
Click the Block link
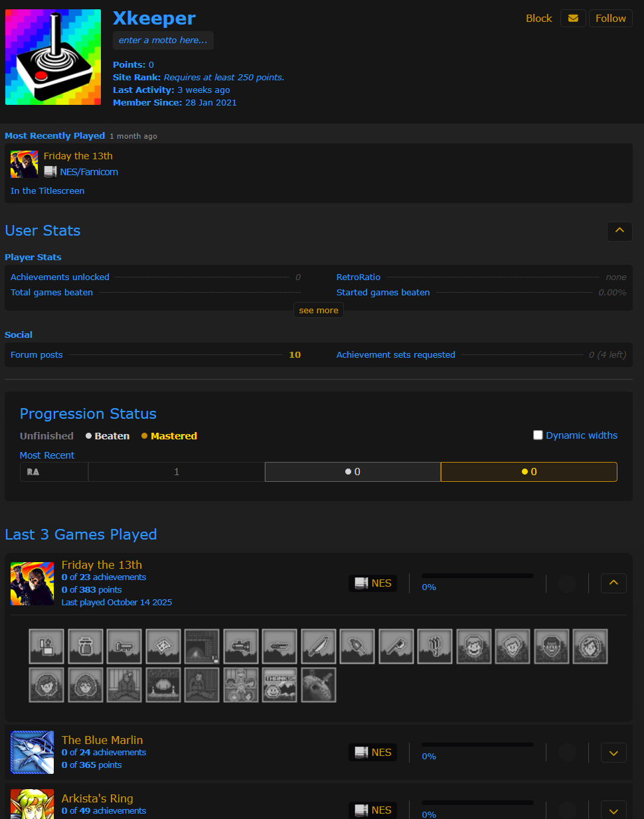(x=539, y=19)
